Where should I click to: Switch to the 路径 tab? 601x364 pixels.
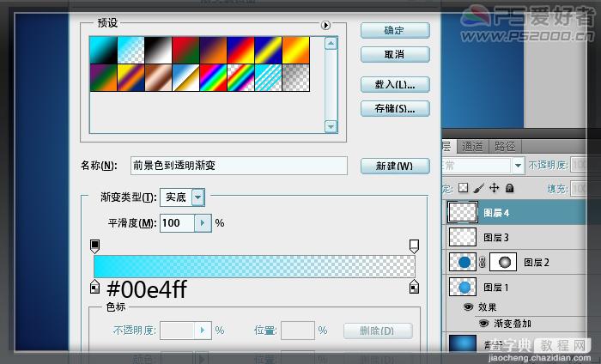click(505, 146)
